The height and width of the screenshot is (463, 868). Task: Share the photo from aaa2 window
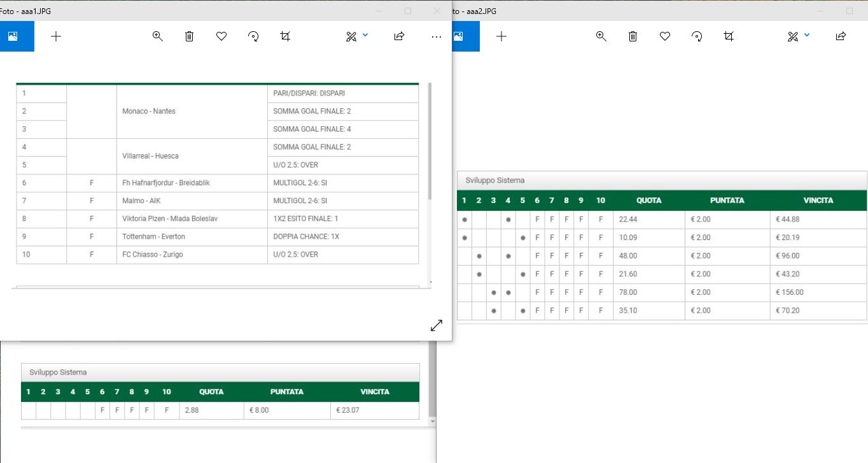pyautogui.click(x=841, y=36)
